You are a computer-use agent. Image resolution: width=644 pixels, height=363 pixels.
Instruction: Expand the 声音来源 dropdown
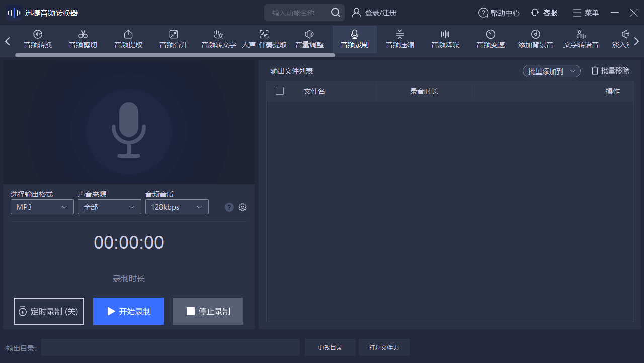tap(109, 206)
